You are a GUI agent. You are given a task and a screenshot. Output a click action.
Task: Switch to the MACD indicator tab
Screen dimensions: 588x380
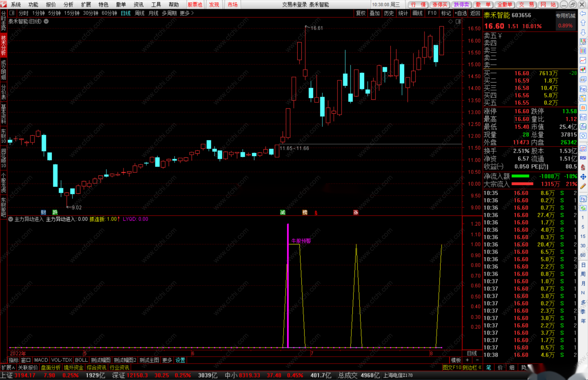click(41, 360)
